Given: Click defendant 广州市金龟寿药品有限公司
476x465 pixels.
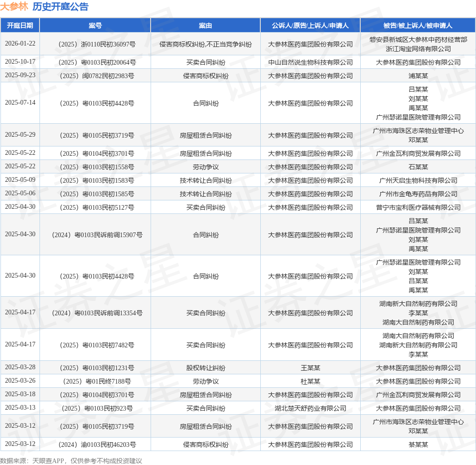Looking at the screenshot, I should click(418, 194).
